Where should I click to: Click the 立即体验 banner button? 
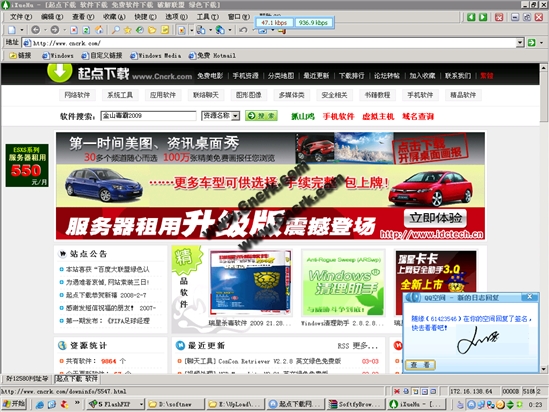435,218
